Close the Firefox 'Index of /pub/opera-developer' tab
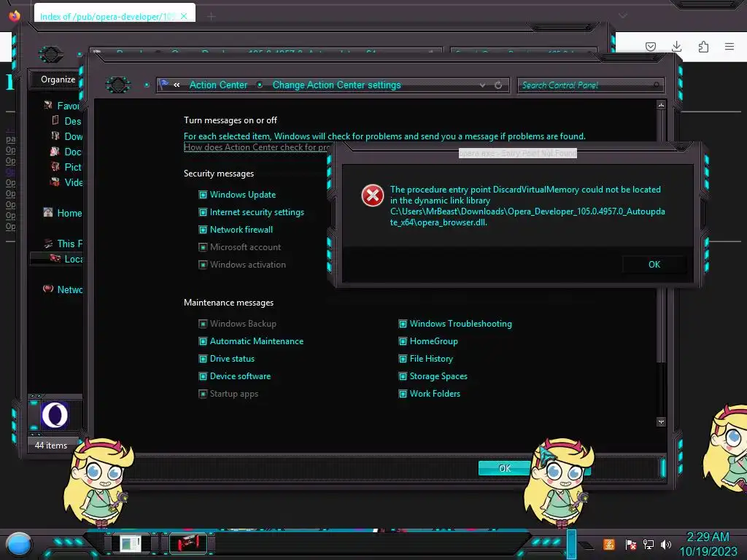This screenshot has width=747, height=560. pyautogui.click(x=184, y=16)
